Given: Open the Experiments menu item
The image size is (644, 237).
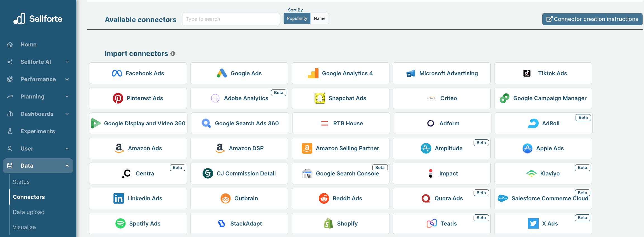Looking at the screenshot, I should [x=38, y=131].
